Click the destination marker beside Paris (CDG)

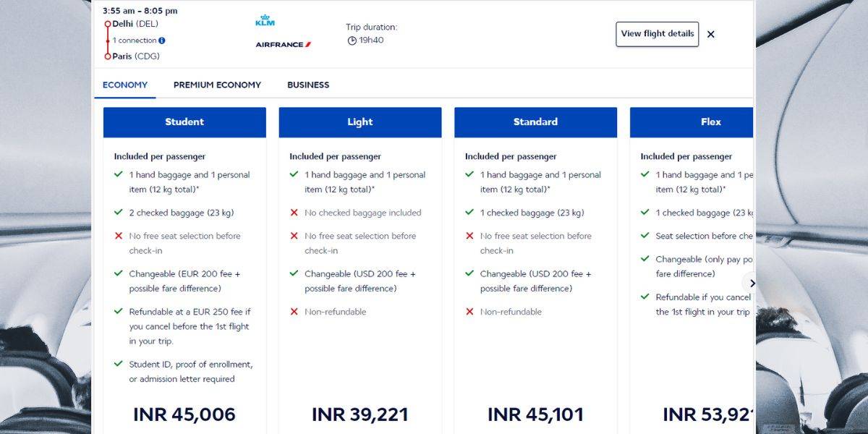coord(108,56)
